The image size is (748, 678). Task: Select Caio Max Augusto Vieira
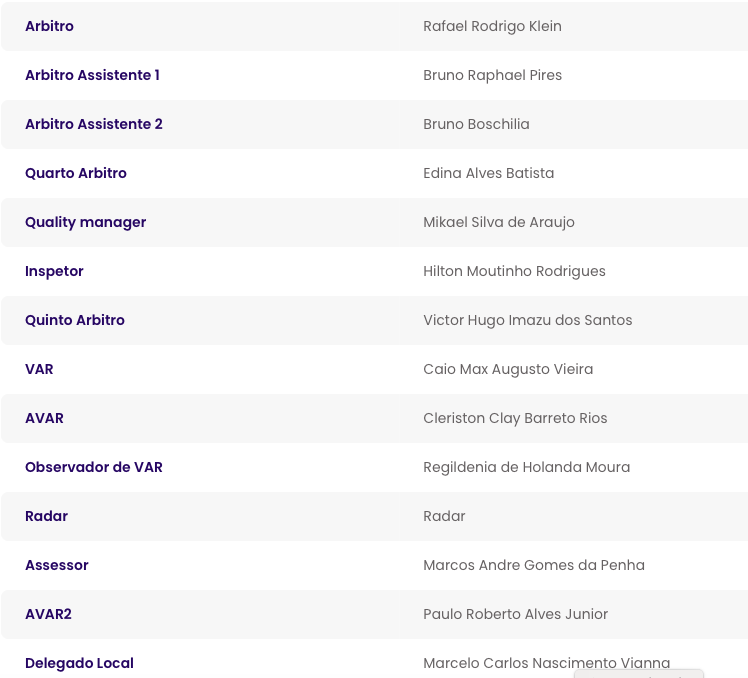[x=508, y=369]
